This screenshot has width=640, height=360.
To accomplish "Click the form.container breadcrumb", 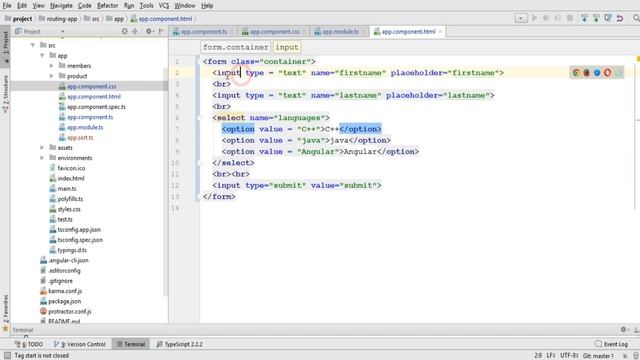I will 236,47.
